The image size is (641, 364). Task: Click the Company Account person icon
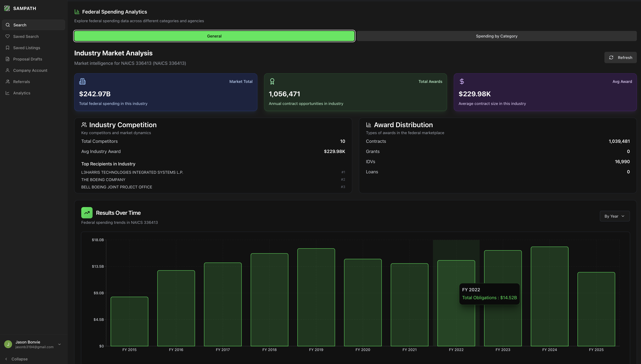tap(8, 70)
